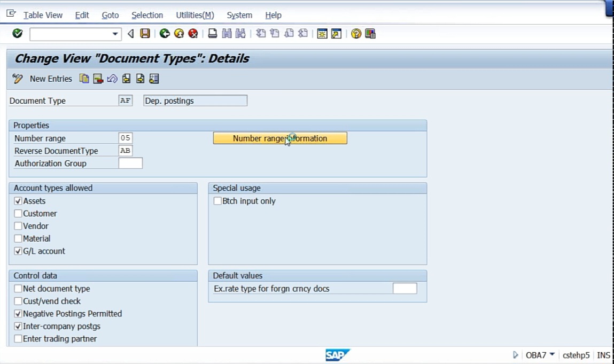Image resolution: width=614 pixels, height=364 pixels.
Task: Go to next page icon
Action: pos(289,34)
